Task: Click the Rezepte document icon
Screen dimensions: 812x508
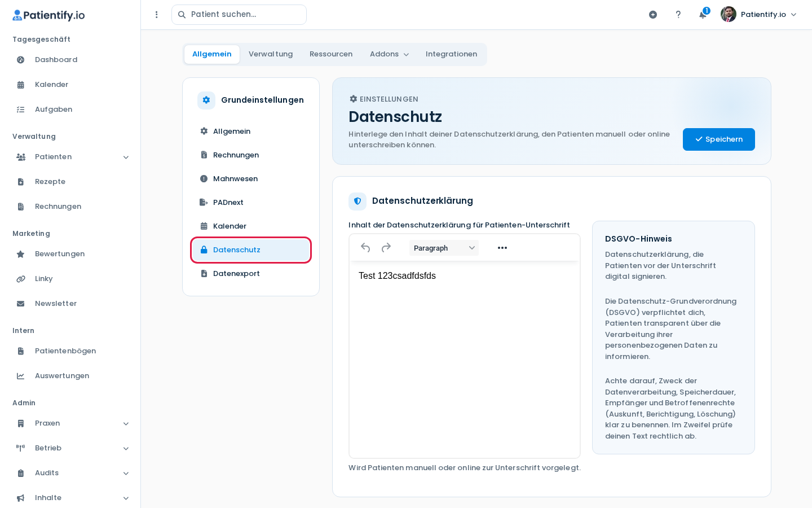Action: coord(21,182)
